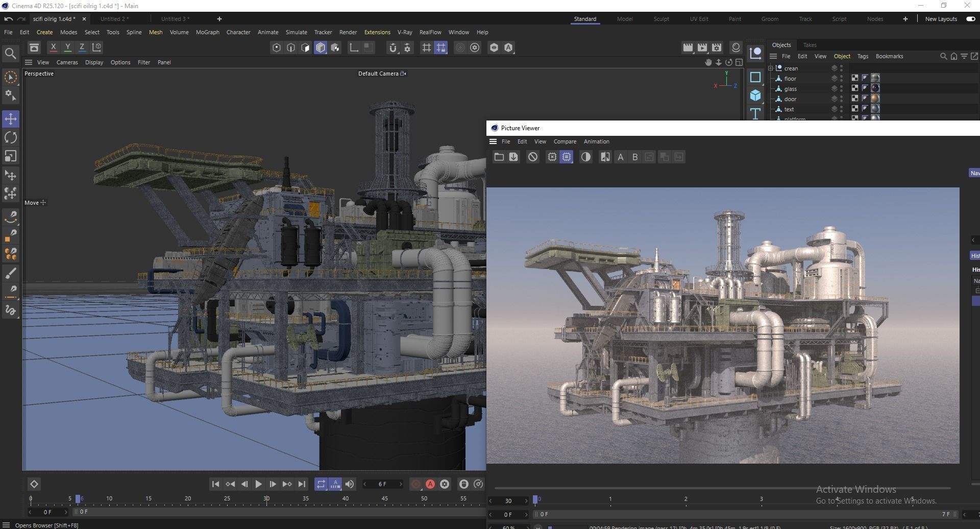The image size is (980, 529).
Task: Click AB Compare icon in Picture Viewer
Action: (x=605, y=157)
